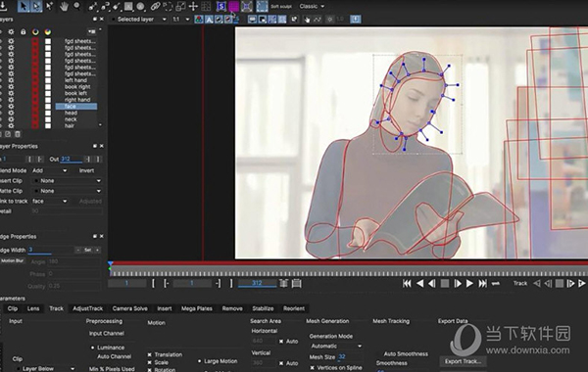Toggle Vertical search area Auto checkbox
The height and width of the screenshot is (372, 588).
tap(281, 363)
